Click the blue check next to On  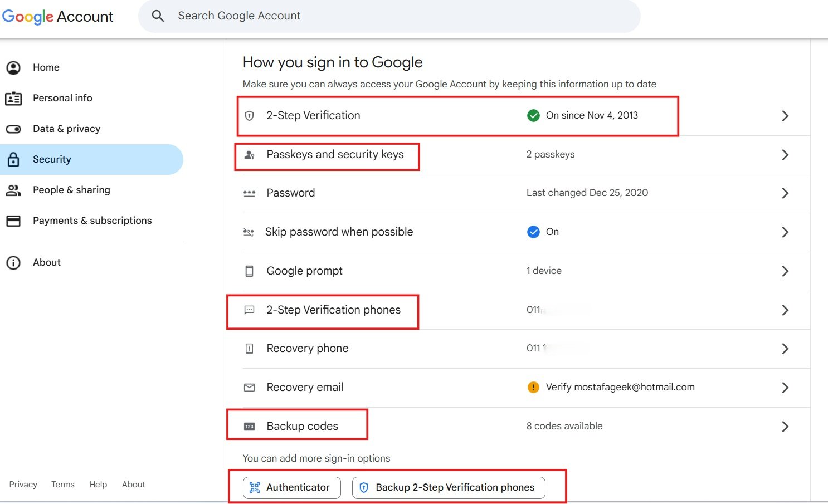pyautogui.click(x=533, y=232)
